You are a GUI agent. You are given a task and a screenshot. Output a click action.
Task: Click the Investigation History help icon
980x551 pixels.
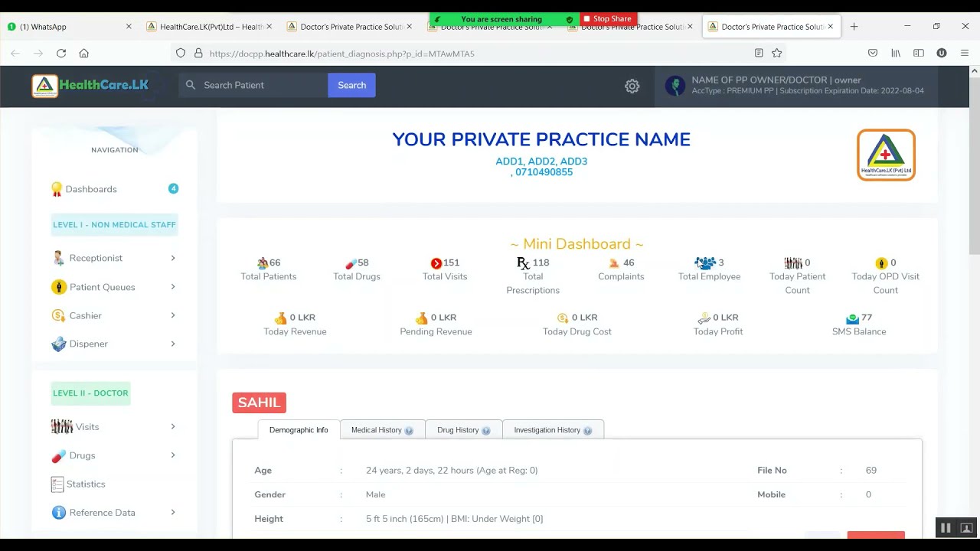coord(587,431)
